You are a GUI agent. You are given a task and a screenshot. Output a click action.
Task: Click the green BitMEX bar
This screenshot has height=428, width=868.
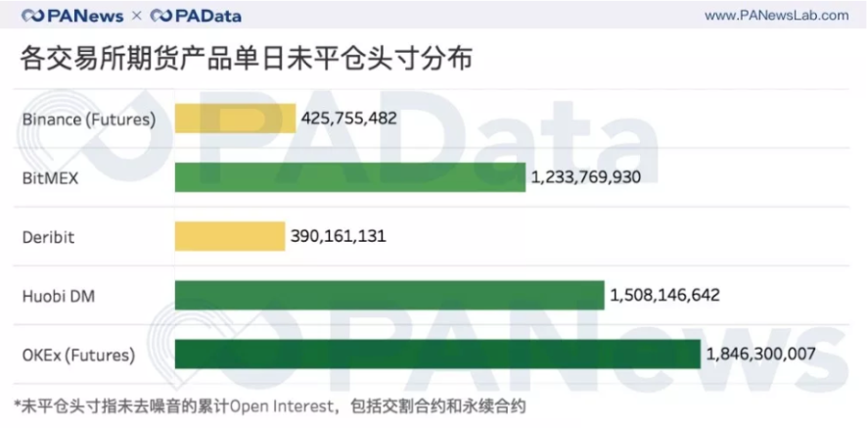[x=349, y=177]
